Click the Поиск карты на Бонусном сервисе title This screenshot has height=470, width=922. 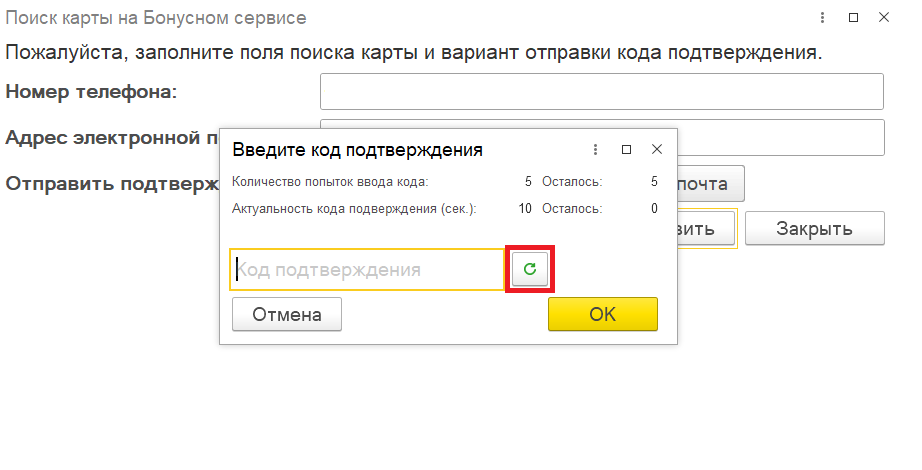pyautogui.click(x=156, y=18)
